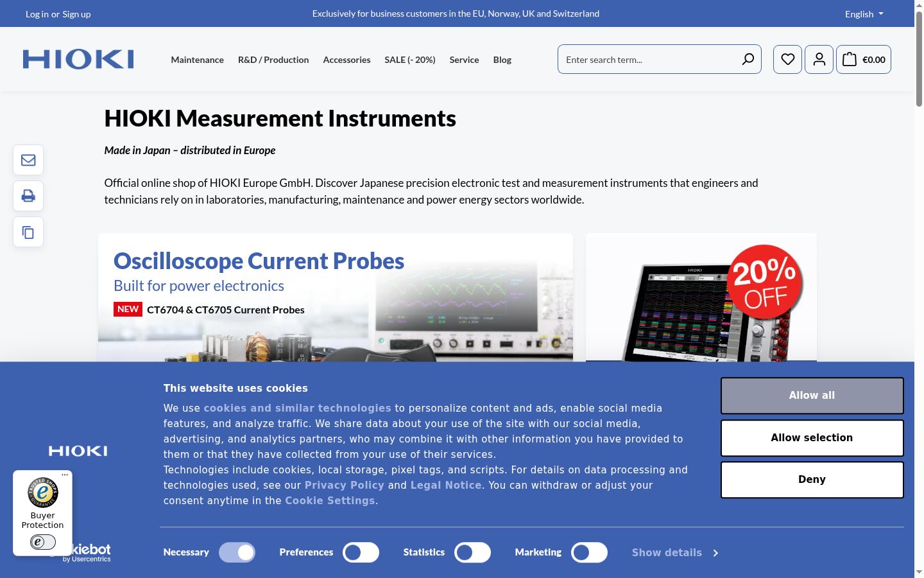This screenshot has height=578, width=924.
Task: Click the Deny cookies button
Action: coord(812,480)
